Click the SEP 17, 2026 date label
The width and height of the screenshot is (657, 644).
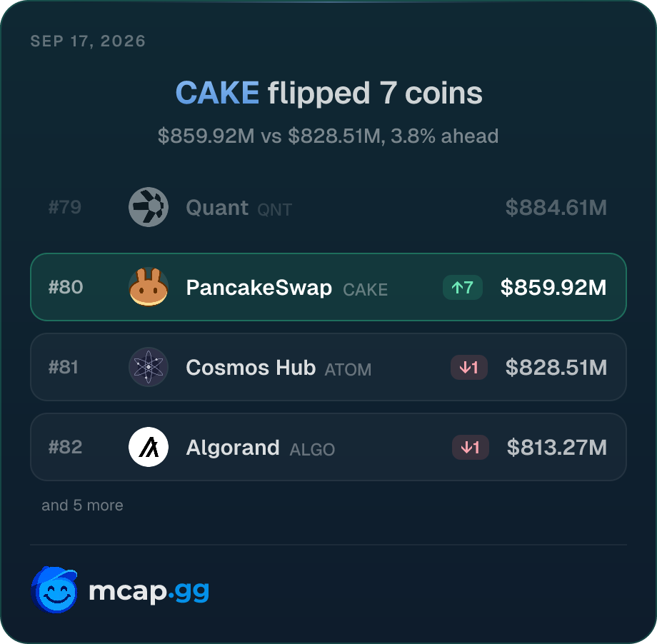coord(88,41)
